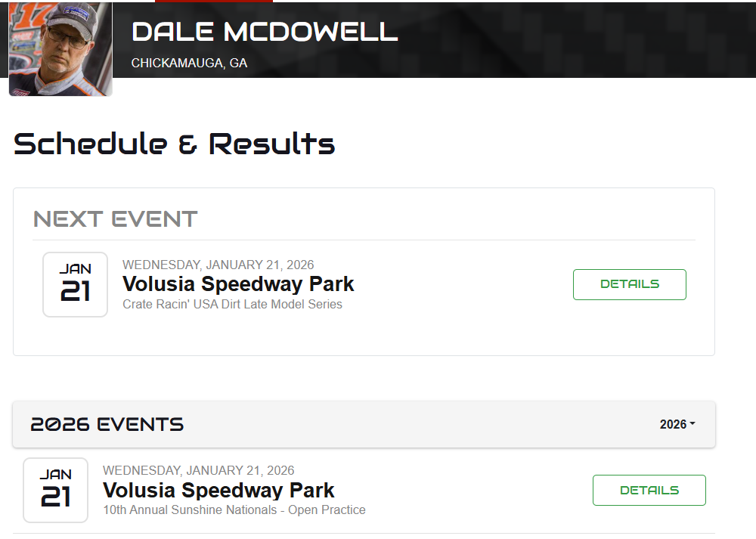Open Volusia Speedway Park in Next Event
Screen dimensions: 756x539
[238, 284]
